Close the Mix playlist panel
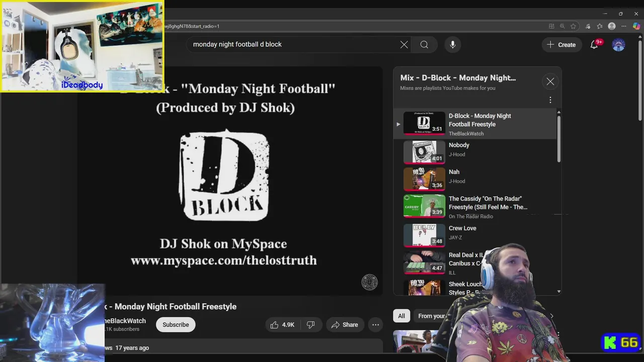Viewport: 644px width, 362px height. click(x=550, y=81)
